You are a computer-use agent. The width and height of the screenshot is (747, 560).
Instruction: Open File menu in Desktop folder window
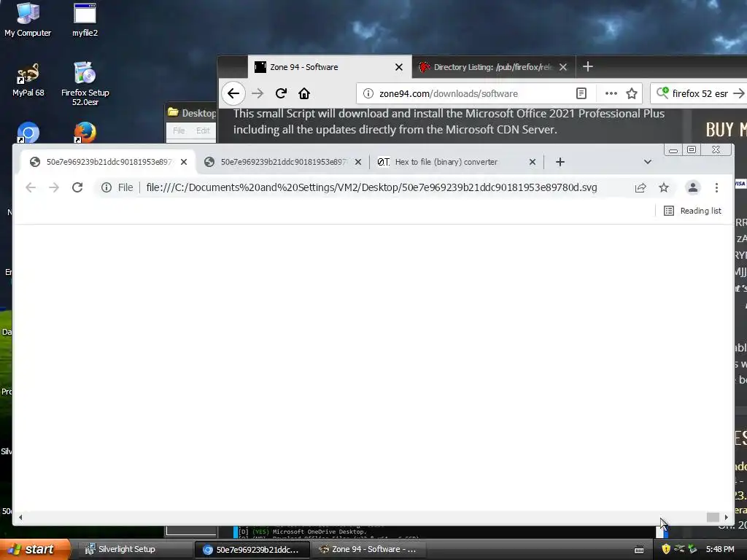click(x=179, y=131)
